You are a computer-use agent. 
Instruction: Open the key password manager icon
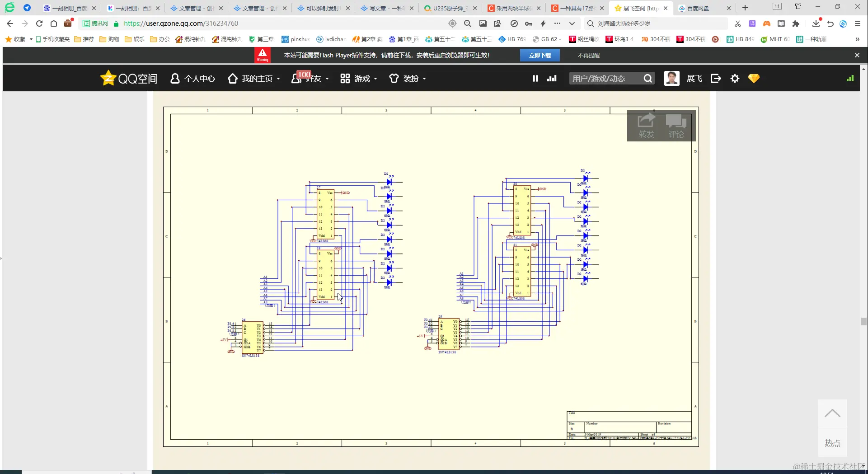point(529,23)
